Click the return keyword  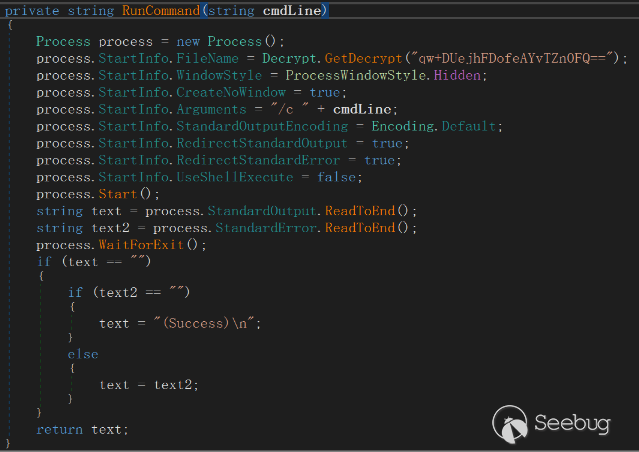tap(59, 430)
